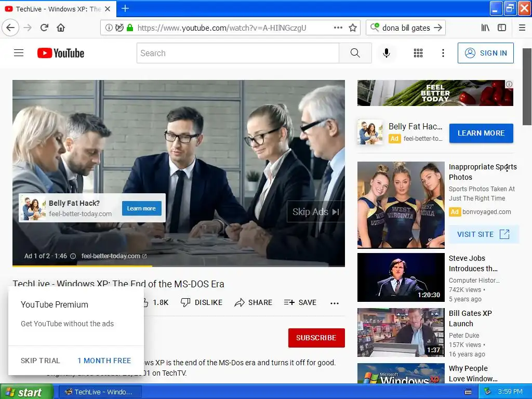Open YouTube settings three-dot menu
This screenshot has height=399, width=532.
(x=443, y=53)
